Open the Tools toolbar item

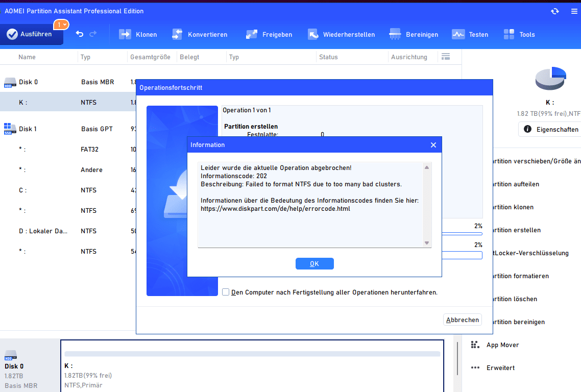pos(519,35)
